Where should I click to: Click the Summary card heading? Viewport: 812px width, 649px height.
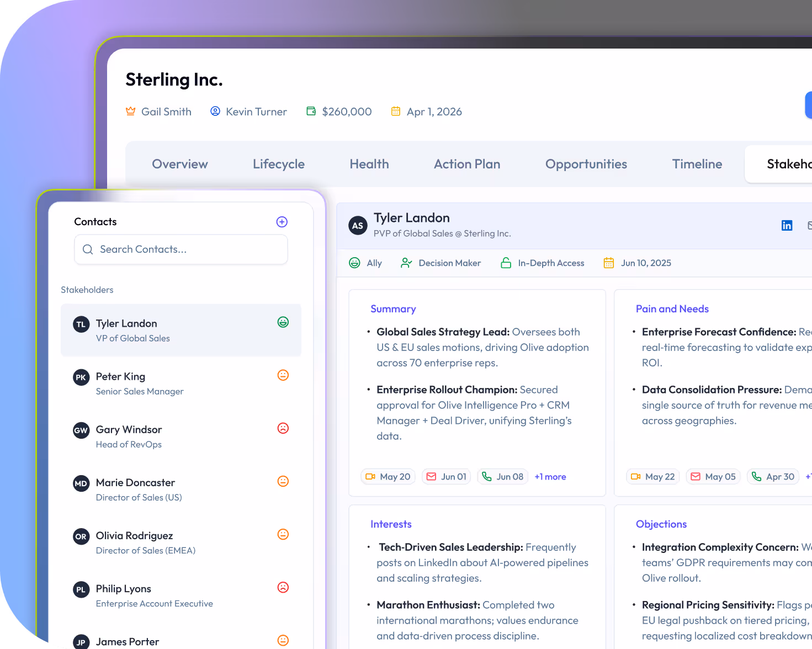pyautogui.click(x=393, y=309)
